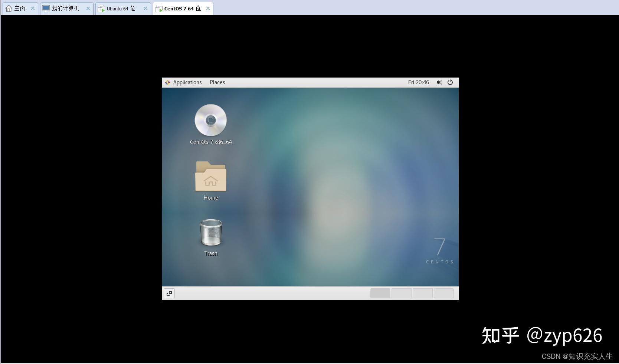The height and width of the screenshot is (364, 619).
Task: Open the Places menu
Action: tap(217, 82)
